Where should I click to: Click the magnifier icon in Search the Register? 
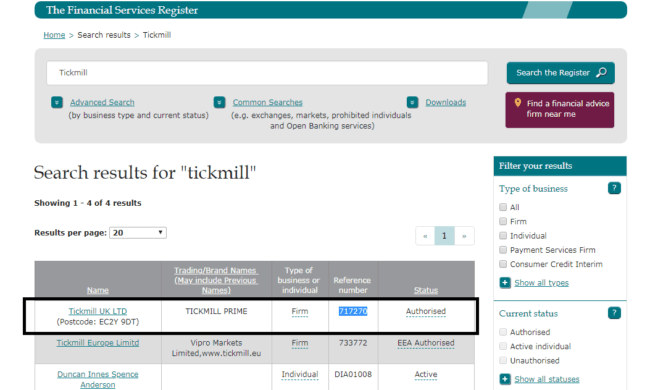(x=601, y=73)
